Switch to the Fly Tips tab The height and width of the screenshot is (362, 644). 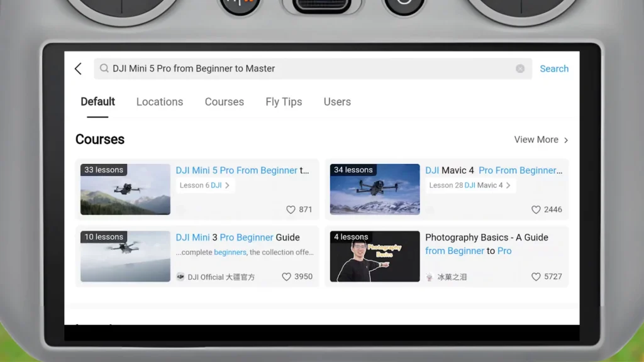pos(284,102)
